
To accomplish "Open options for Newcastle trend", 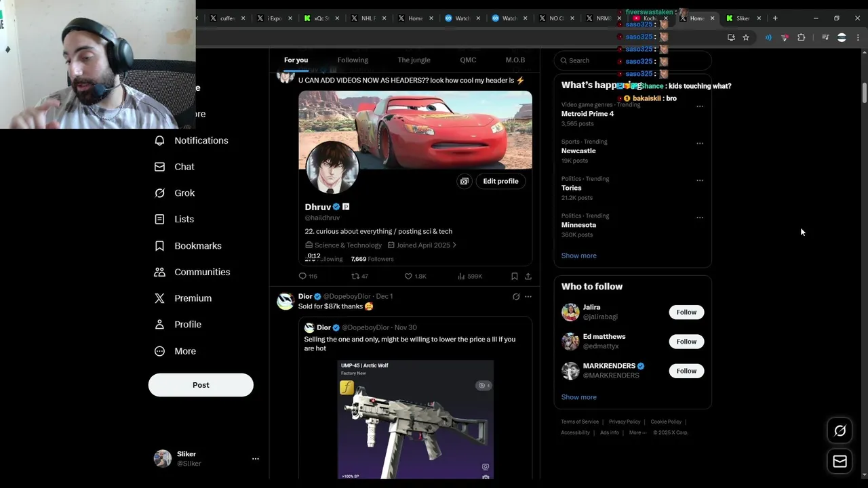I will point(700,143).
